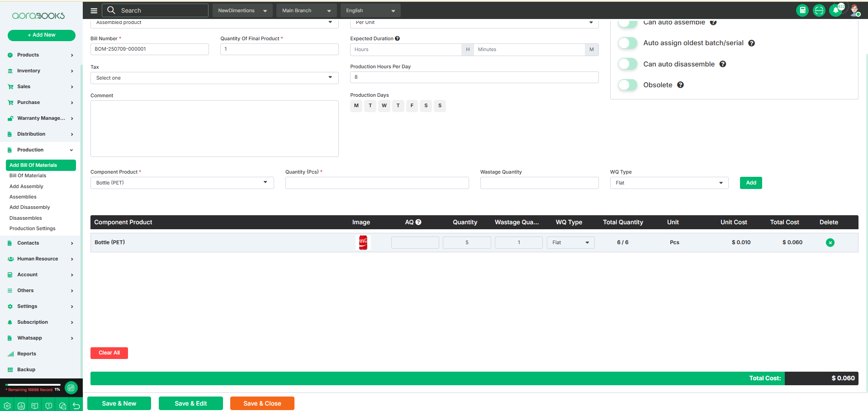This screenshot has height=411, width=868.
Task: Open Add Assembly submenu item
Action: click(26, 186)
